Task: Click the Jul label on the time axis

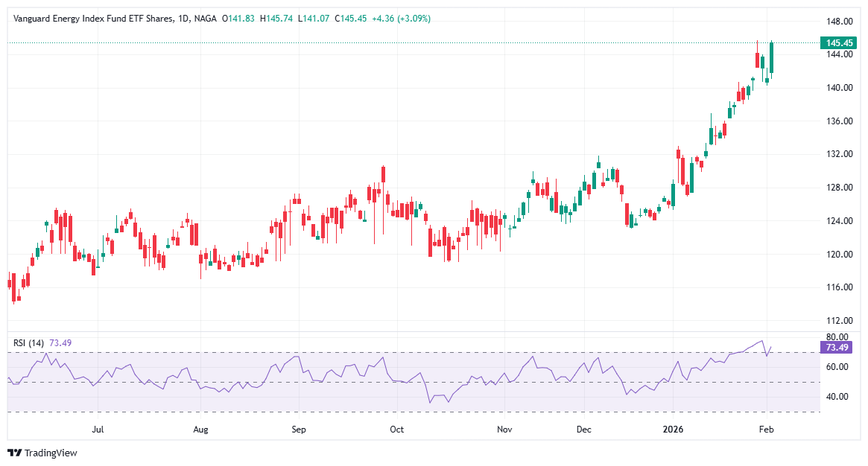Action: (98, 429)
